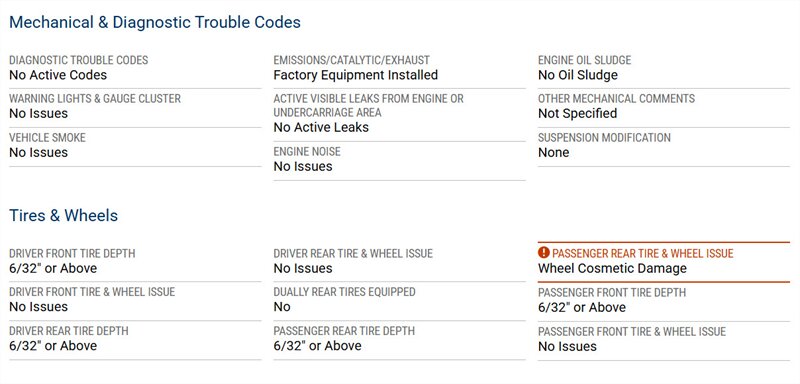Click the Factory Equipment Installed value
800x384 pixels.
coord(356,75)
